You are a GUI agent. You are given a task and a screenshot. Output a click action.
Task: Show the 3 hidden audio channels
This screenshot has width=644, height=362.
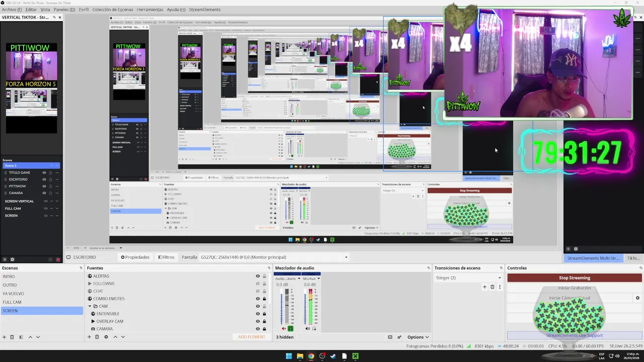pyautogui.click(x=284, y=337)
